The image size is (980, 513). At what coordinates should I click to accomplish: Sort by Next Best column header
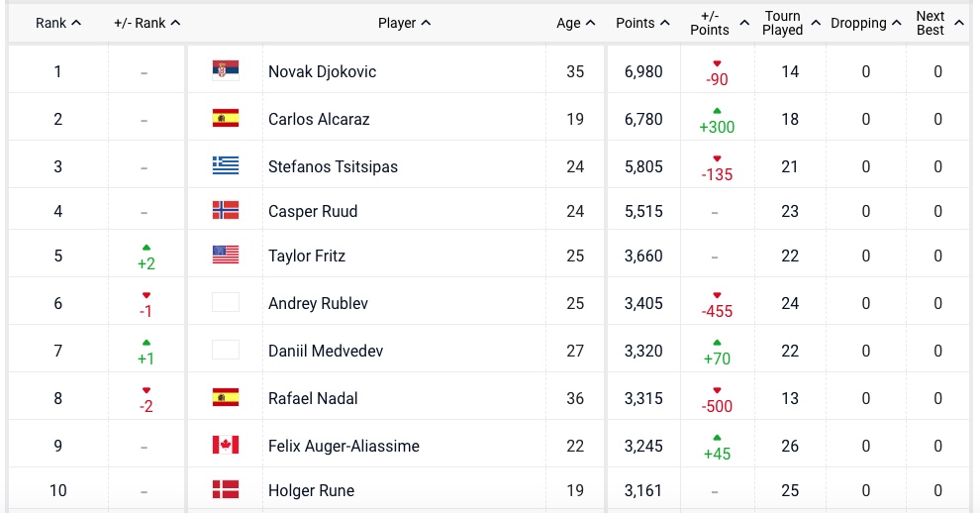point(936,23)
